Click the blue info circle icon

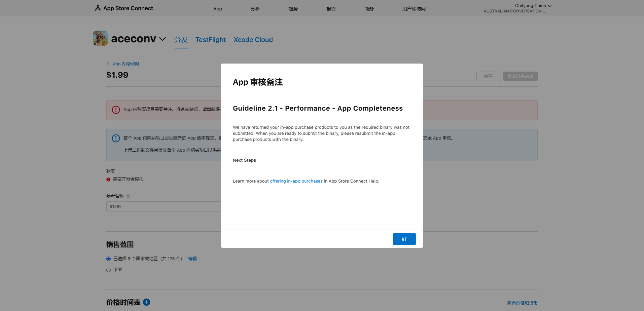(x=116, y=138)
